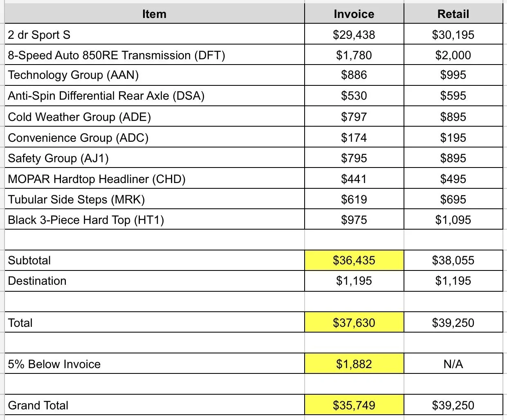Click the yellow Total invoice cell $37,630
Image resolution: width=507 pixels, height=420 pixels.
click(x=354, y=323)
